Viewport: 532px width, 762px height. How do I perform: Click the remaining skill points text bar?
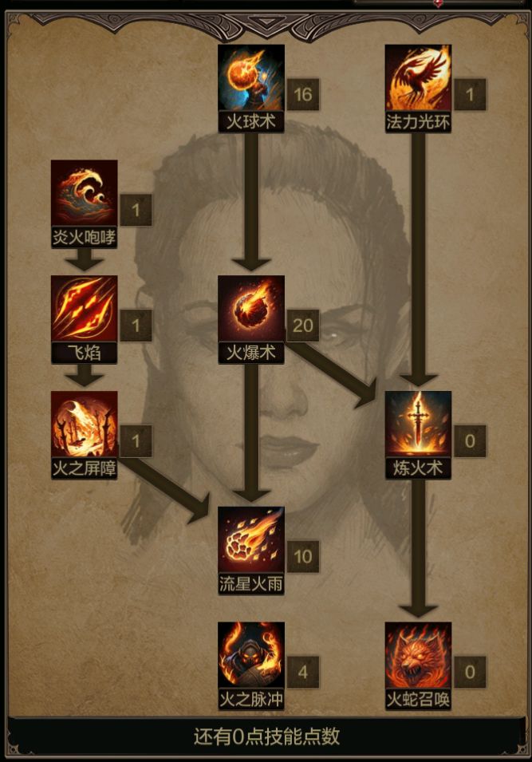(266, 736)
